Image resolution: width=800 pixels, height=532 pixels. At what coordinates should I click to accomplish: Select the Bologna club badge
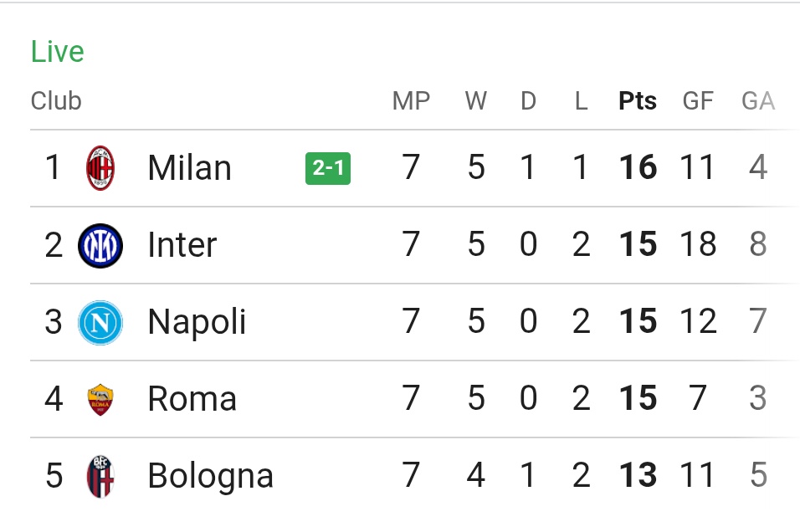(x=100, y=477)
